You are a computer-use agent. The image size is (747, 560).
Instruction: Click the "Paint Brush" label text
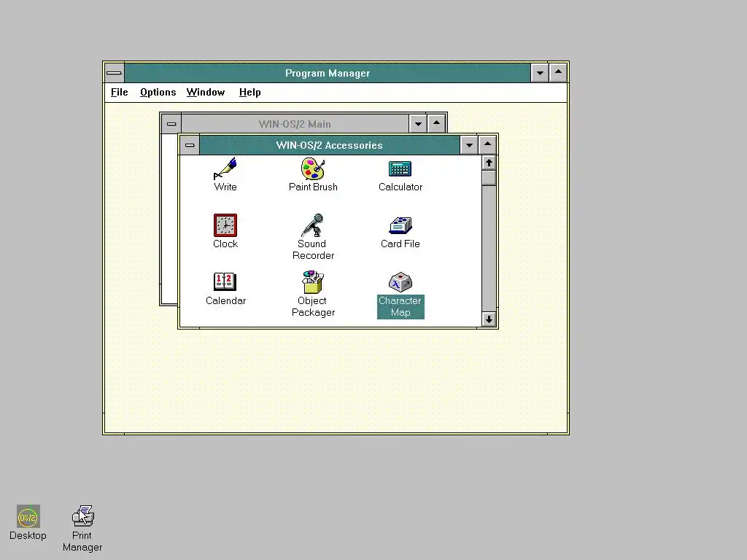point(313,187)
